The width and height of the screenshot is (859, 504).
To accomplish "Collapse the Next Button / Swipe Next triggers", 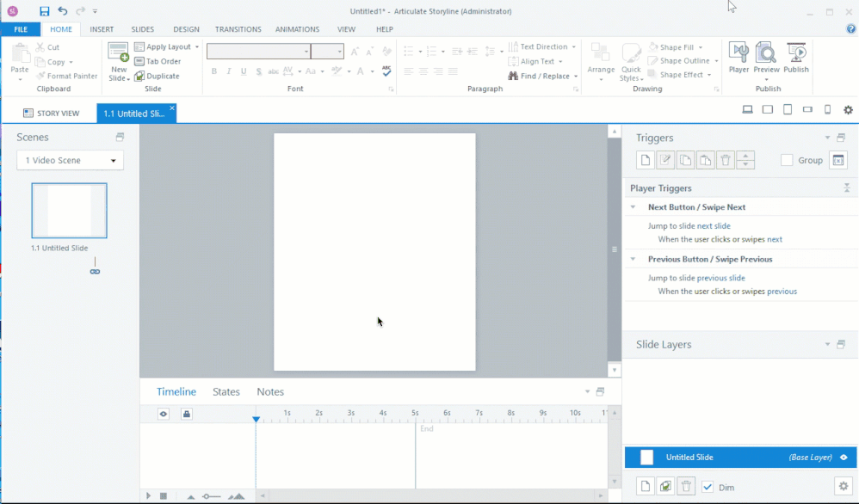I will pos(633,207).
